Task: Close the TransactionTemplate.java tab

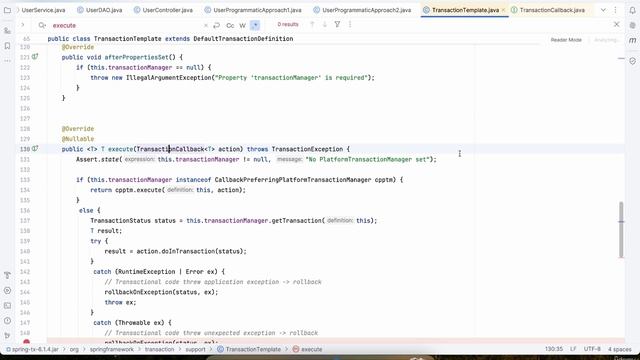Action: (x=503, y=10)
